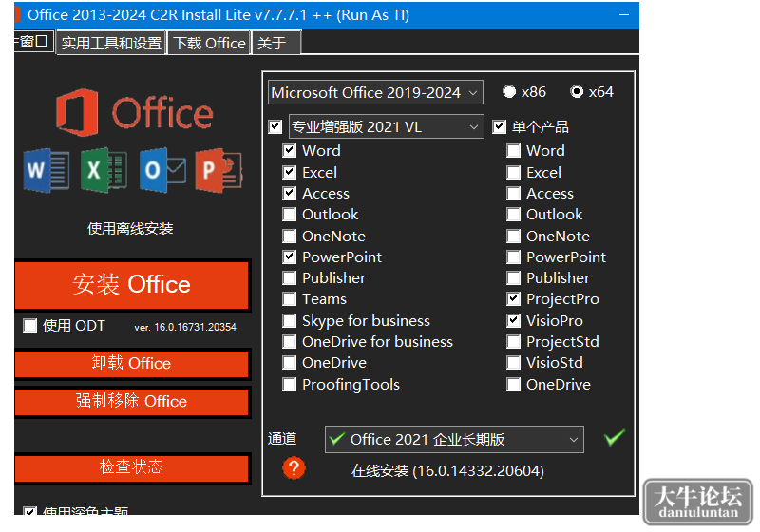760x532 pixels.
Task: Check OneDrive in the suite list
Action: [290, 363]
